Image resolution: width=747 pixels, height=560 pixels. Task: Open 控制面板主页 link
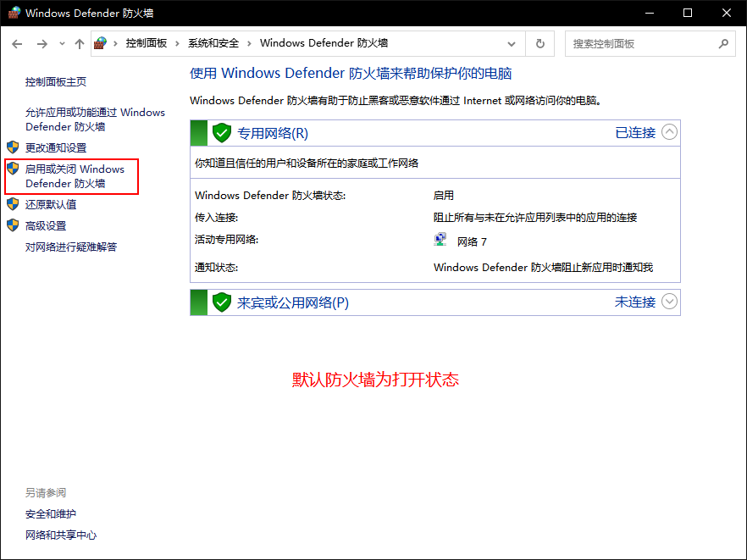(56, 82)
